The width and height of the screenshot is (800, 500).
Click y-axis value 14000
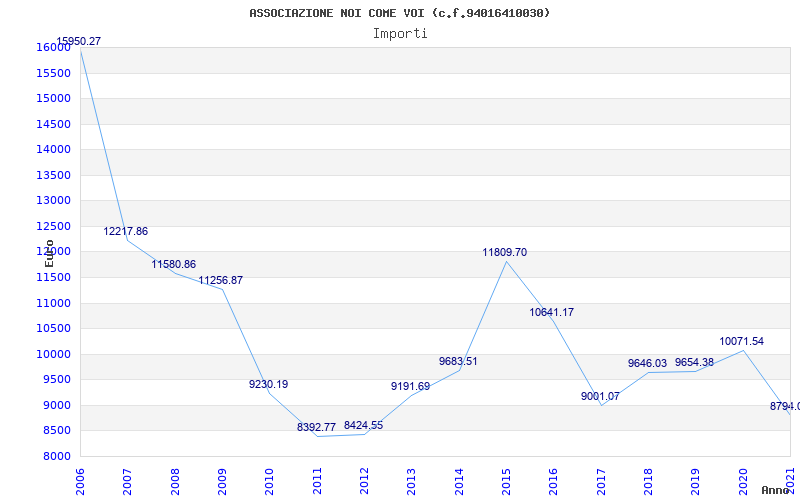pos(53,149)
